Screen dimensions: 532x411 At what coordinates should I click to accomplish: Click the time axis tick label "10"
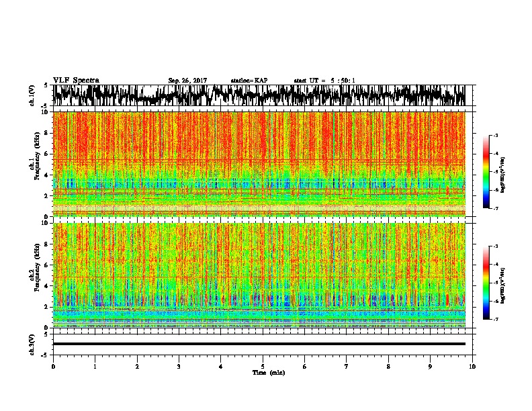(x=472, y=367)
